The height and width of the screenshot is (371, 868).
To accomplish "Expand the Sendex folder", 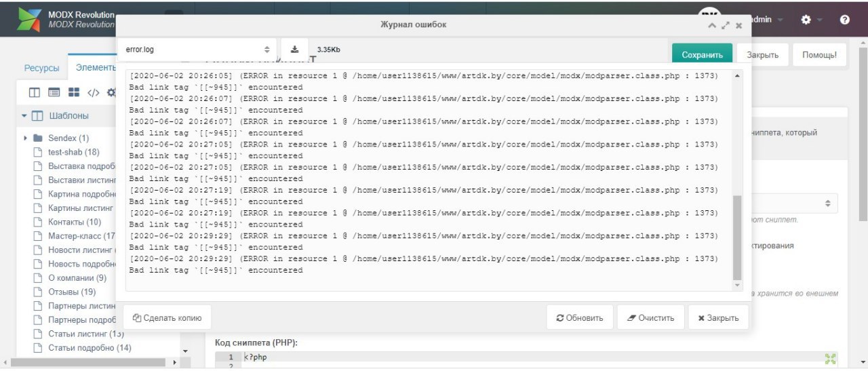I will 26,138.
